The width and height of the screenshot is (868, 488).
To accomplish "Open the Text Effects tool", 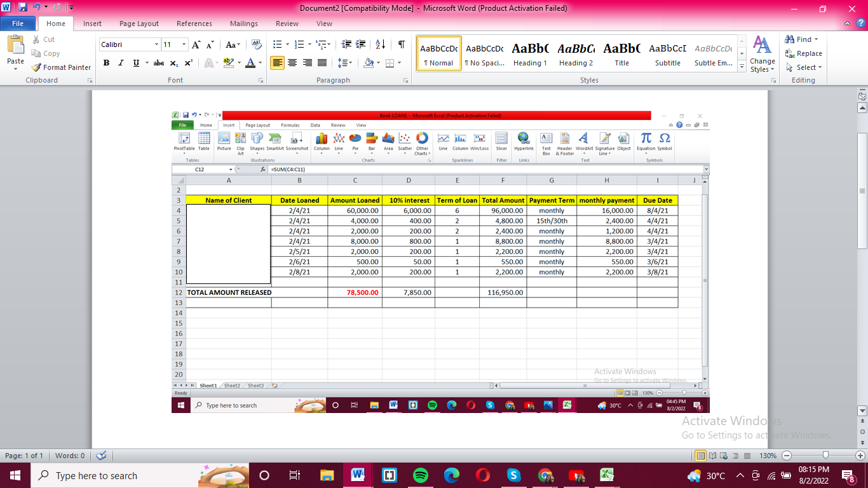I will [x=210, y=63].
